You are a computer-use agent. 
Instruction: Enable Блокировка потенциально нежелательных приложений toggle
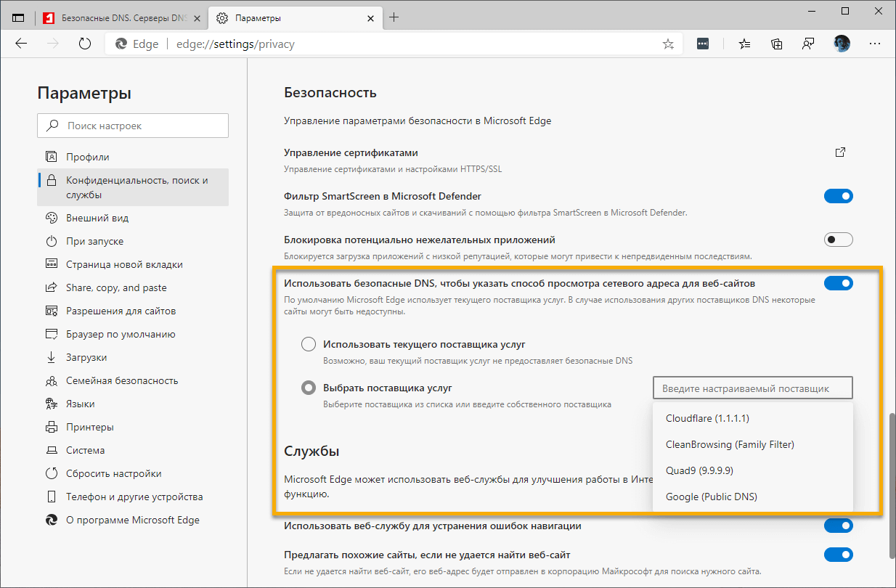838,240
